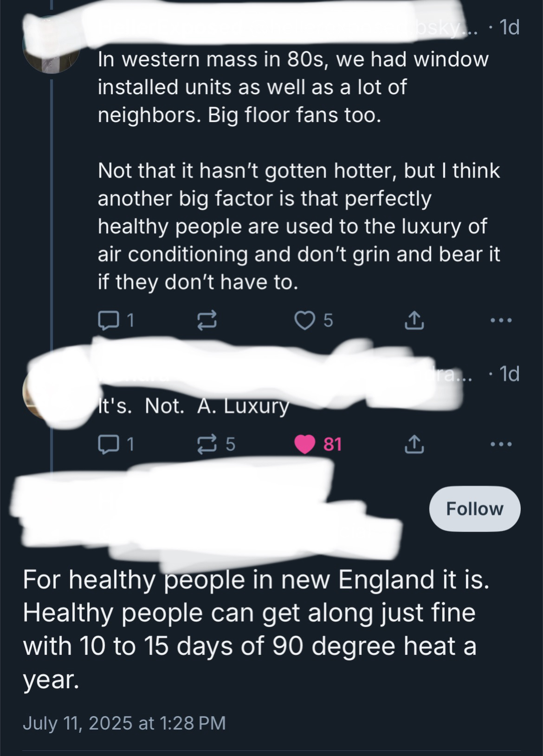Unlike the post with 81 likes

point(305,445)
